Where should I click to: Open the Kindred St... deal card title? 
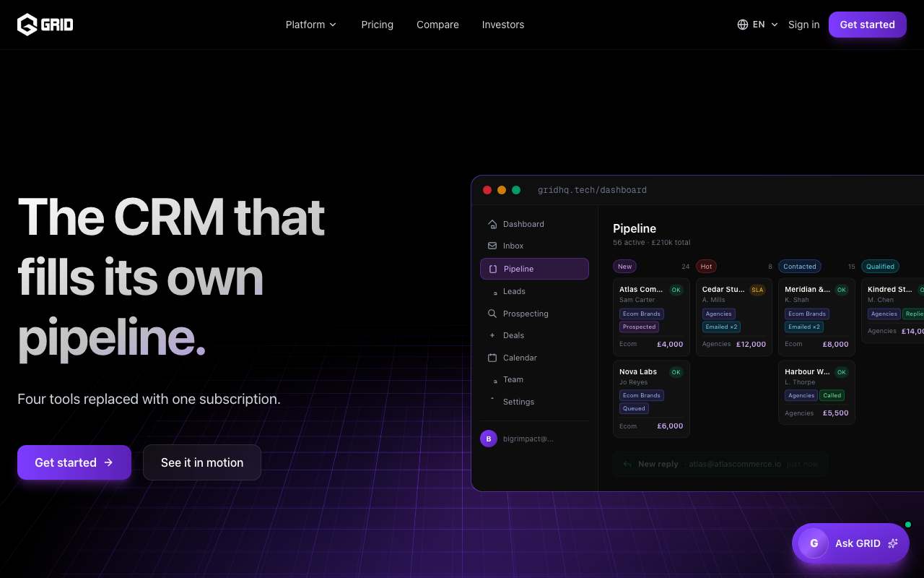pos(890,290)
